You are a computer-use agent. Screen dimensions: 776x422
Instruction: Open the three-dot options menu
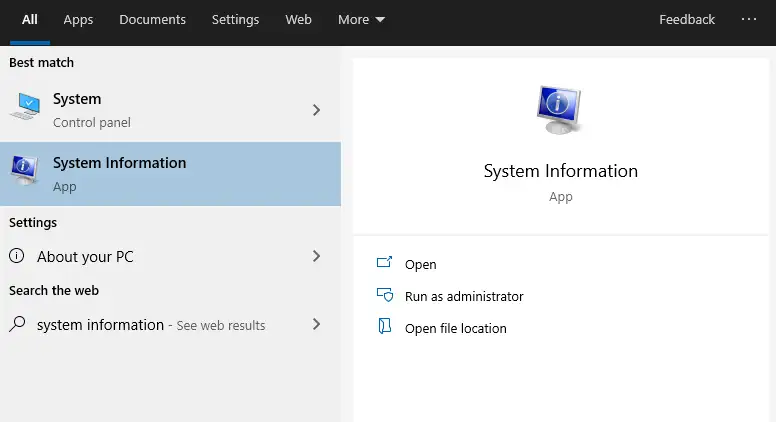(x=749, y=19)
